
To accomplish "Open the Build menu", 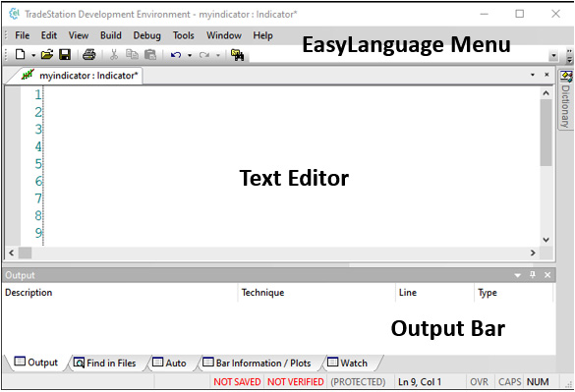I will [111, 35].
